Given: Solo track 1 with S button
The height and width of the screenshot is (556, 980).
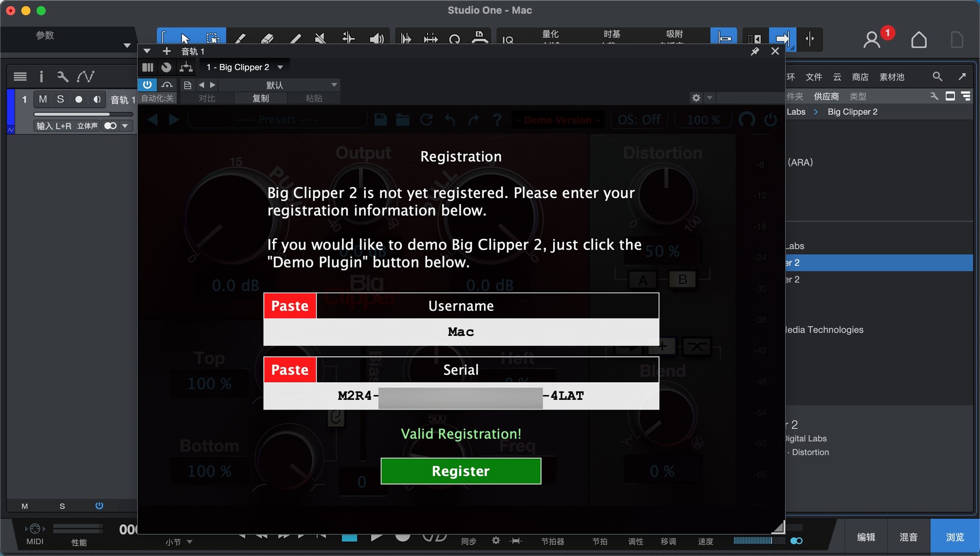Looking at the screenshot, I should [x=60, y=100].
